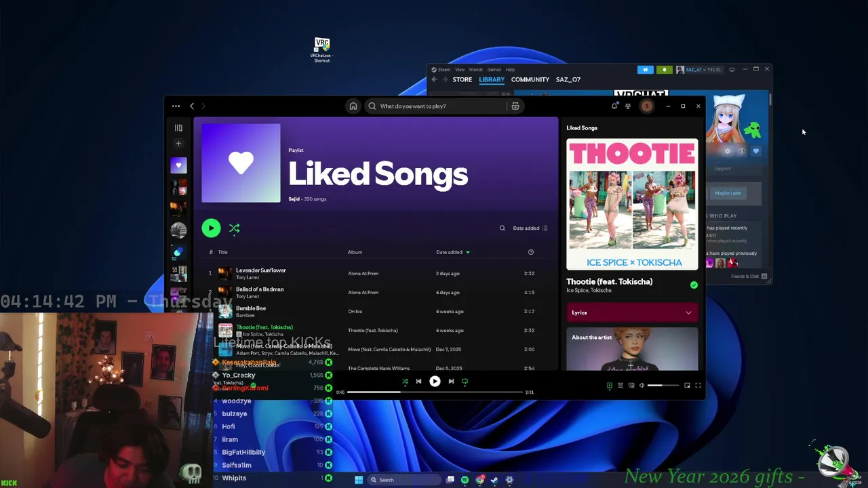868x488 pixels.
Task: Switch to Steam LIBRARY tab
Action: pyautogui.click(x=492, y=79)
